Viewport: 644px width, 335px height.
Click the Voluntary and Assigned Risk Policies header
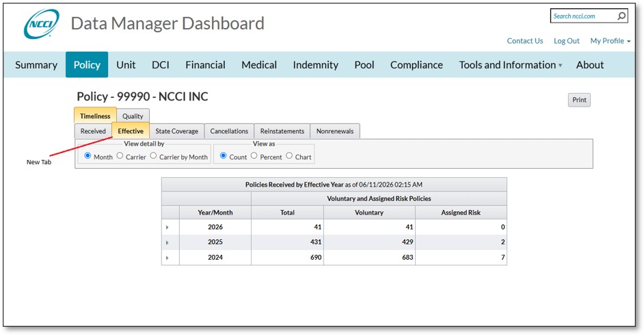[379, 198]
